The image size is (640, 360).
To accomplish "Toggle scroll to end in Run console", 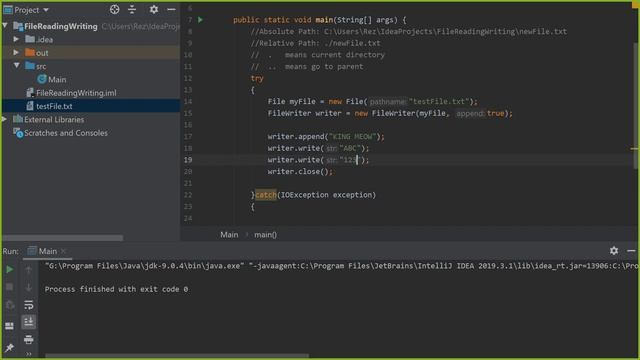I will coord(29,322).
